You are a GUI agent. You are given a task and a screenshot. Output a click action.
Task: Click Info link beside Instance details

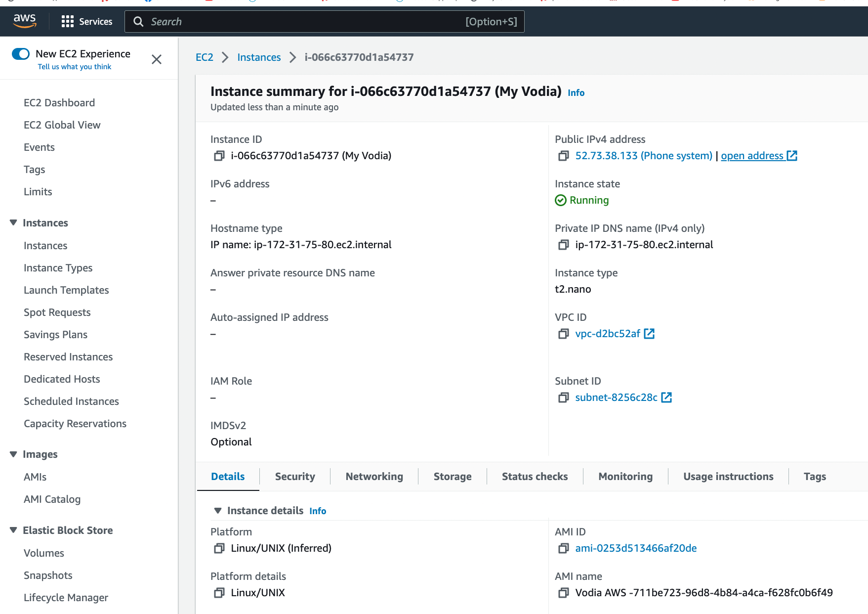coord(318,511)
